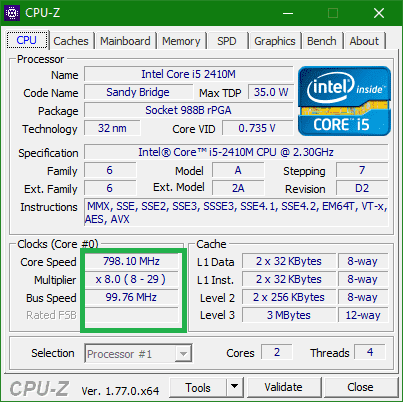Click the Intel Core i5 logo badge
Screen dimensions: 403x404
click(344, 101)
